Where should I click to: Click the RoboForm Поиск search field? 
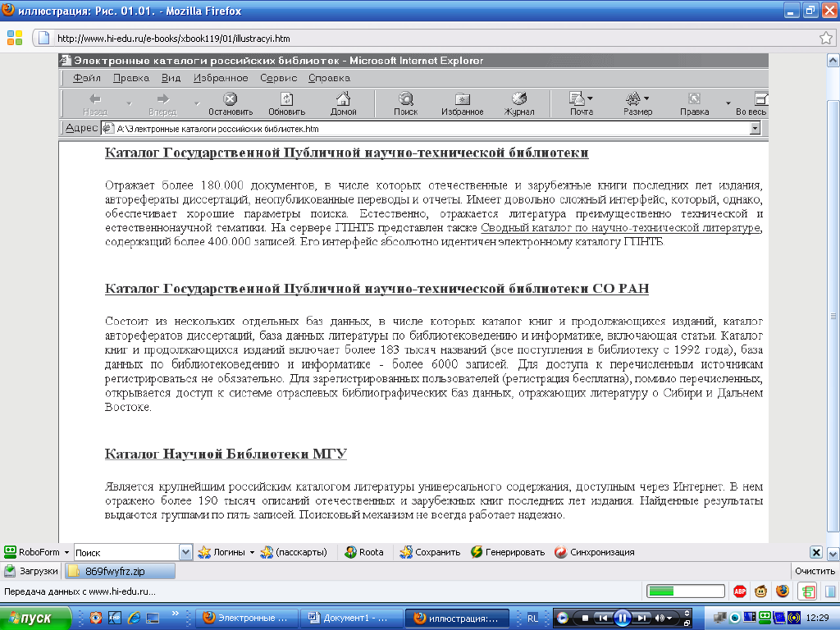tap(126, 552)
